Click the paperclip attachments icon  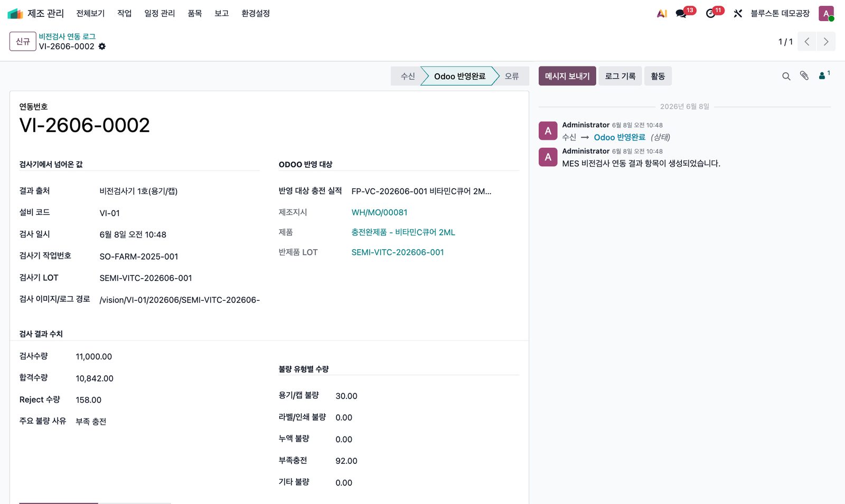pyautogui.click(x=804, y=76)
